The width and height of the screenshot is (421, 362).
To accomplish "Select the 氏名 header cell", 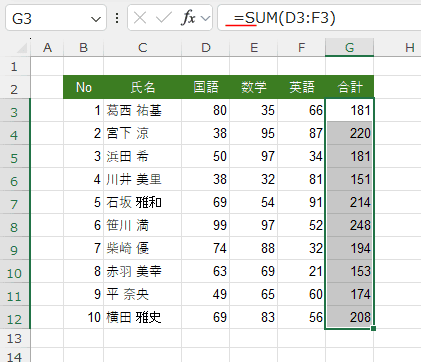I will 143,87.
